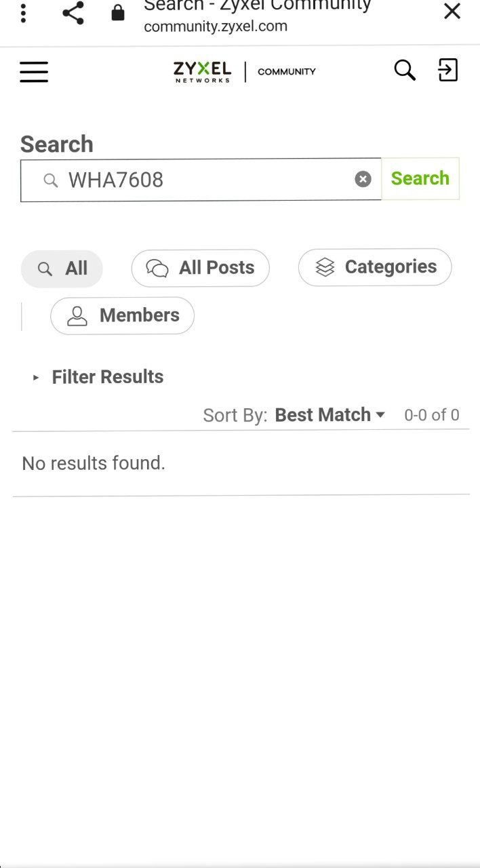Close the browser tab with X

click(452, 12)
